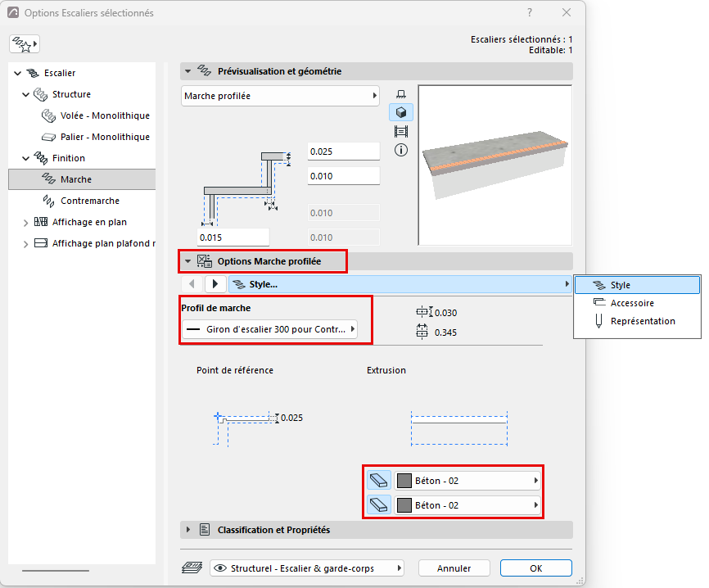Select Style in the popup menu

point(637,285)
